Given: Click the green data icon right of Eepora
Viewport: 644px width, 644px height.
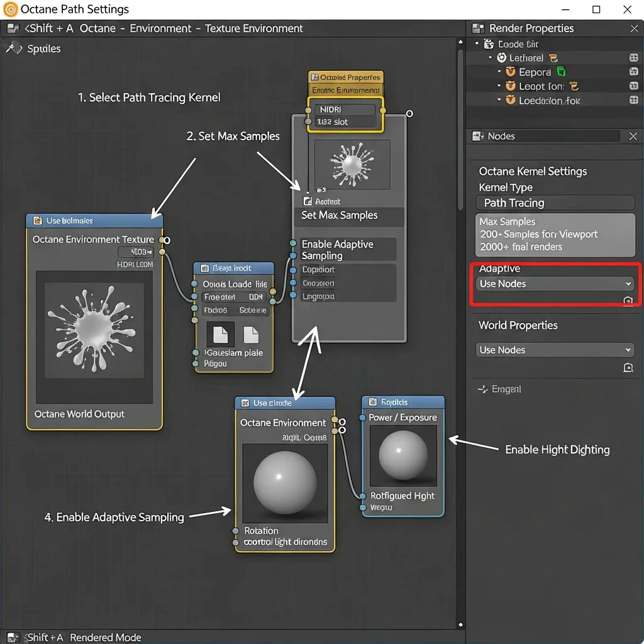Looking at the screenshot, I should 561,72.
